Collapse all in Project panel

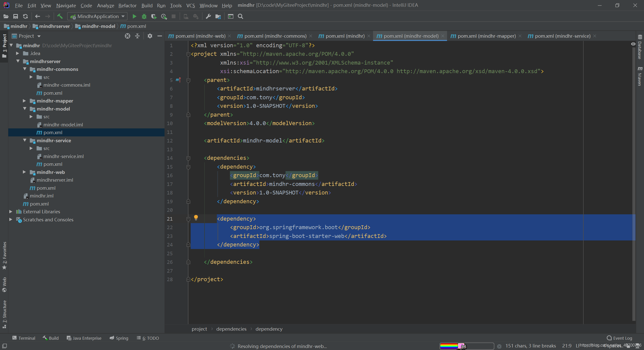[x=137, y=36]
